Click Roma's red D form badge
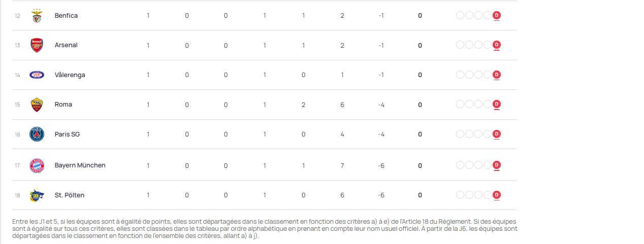The width and height of the screenshot is (644, 244). point(497,104)
